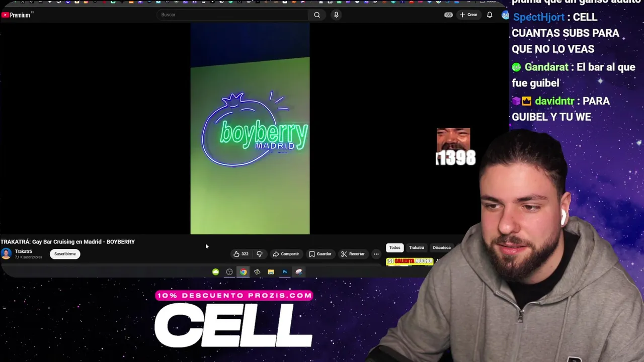Like the video with 322 likes
The height and width of the screenshot is (362, 644).
(x=240, y=254)
